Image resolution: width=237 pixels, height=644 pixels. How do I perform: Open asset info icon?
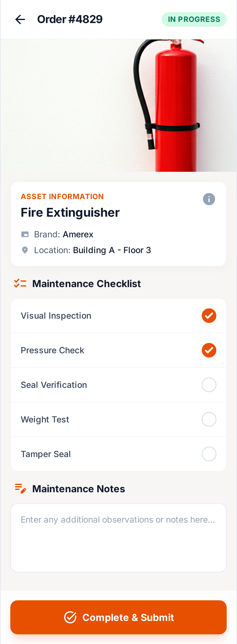[209, 199]
